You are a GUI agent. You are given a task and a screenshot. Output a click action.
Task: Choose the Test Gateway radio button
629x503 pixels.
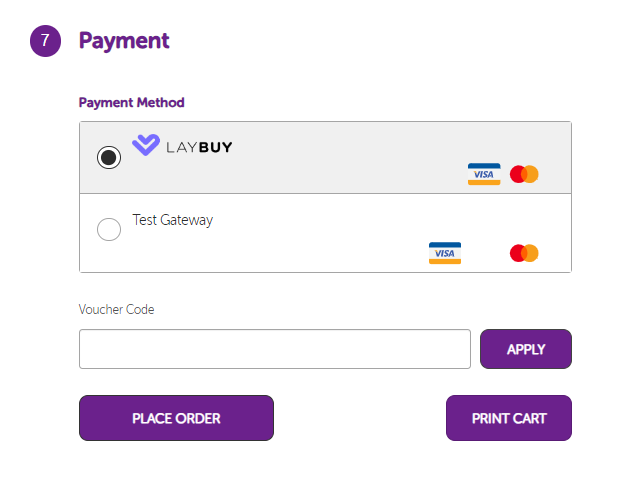click(x=109, y=230)
